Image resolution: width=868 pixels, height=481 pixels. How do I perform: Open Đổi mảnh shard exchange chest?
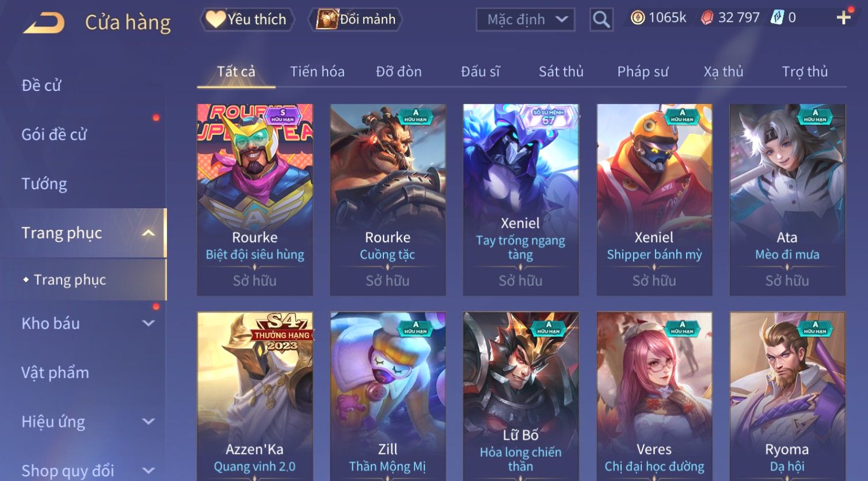pyautogui.click(x=355, y=20)
